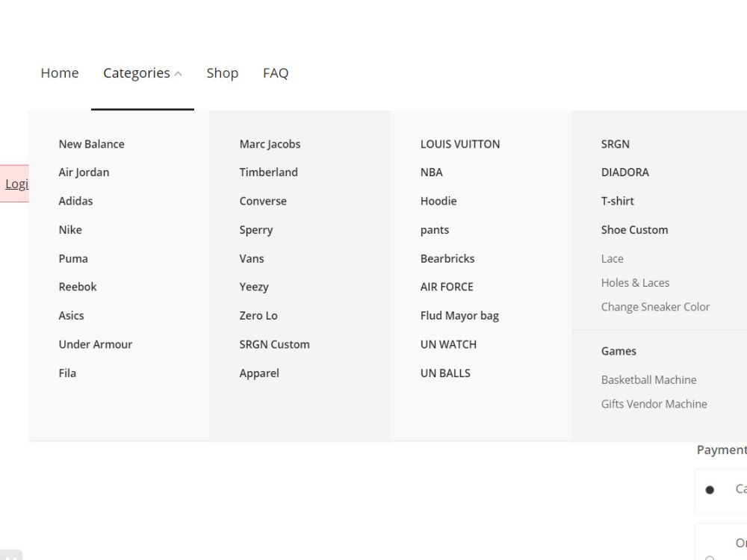Select the Vans category

point(252,258)
